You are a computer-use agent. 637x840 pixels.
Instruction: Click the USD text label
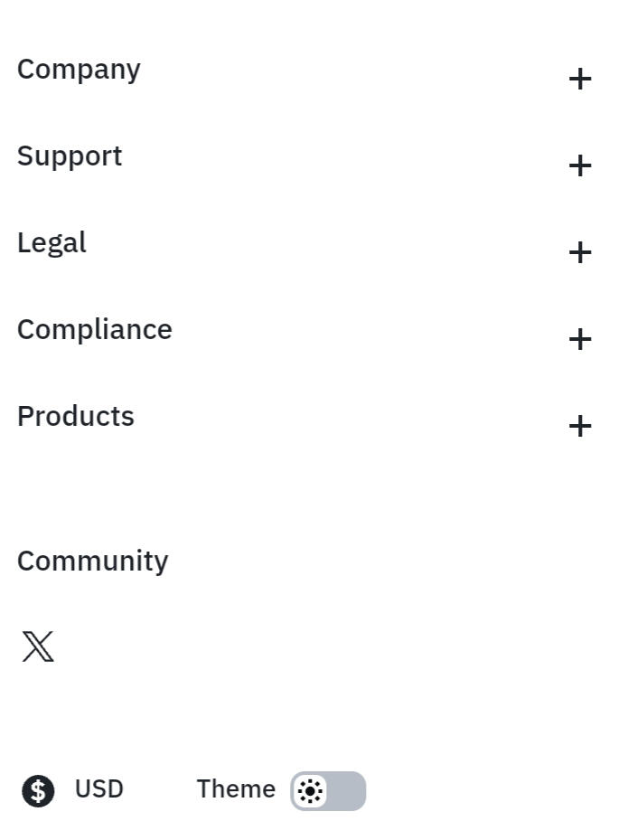click(99, 789)
